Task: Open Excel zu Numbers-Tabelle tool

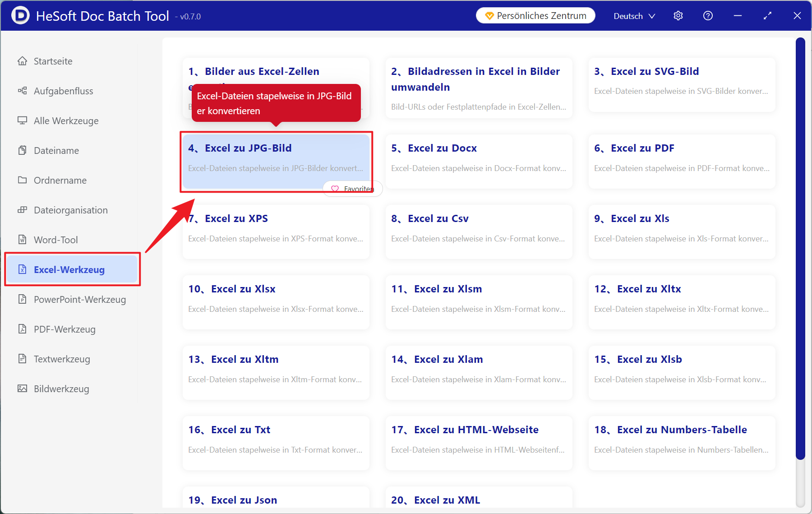Action: click(x=682, y=443)
